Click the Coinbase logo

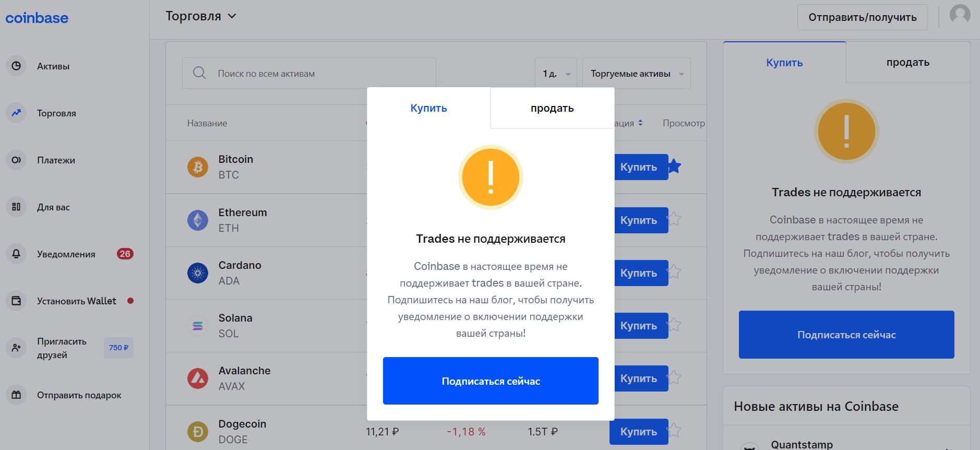click(x=37, y=18)
